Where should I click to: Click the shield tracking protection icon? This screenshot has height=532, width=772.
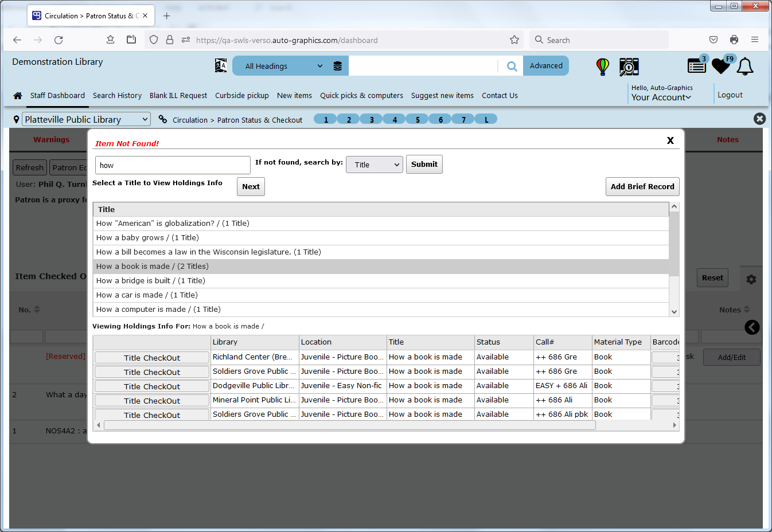tap(154, 40)
